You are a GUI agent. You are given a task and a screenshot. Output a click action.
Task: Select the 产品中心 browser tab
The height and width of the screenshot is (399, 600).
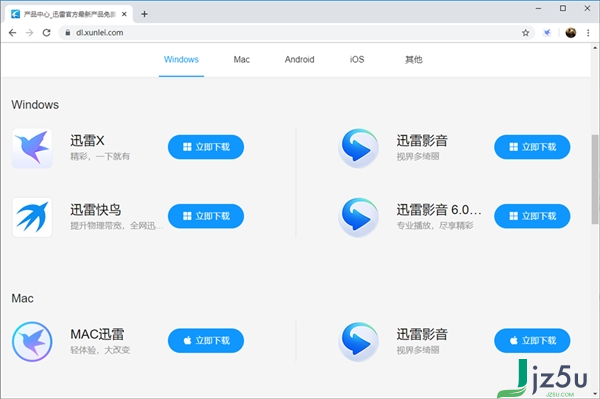pos(69,14)
